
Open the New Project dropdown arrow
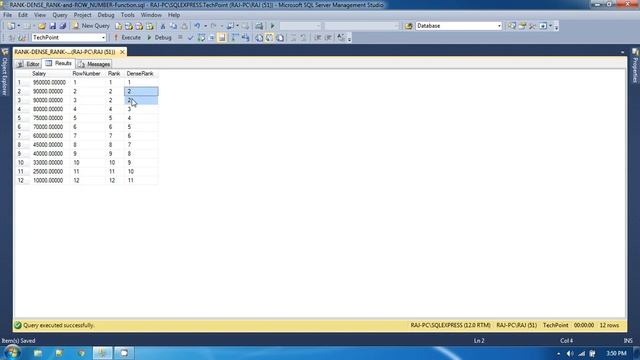tap(19, 26)
